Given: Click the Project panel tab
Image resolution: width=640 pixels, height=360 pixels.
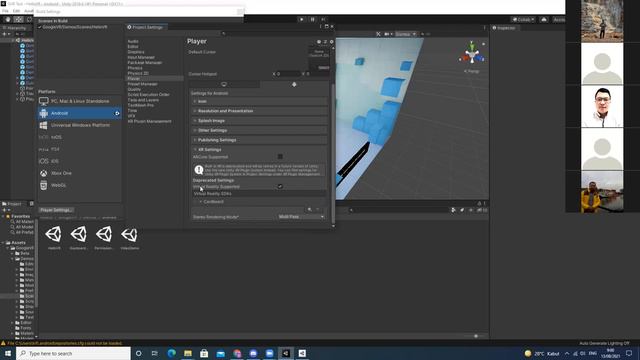Looking at the screenshot, I should tap(12, 204).
